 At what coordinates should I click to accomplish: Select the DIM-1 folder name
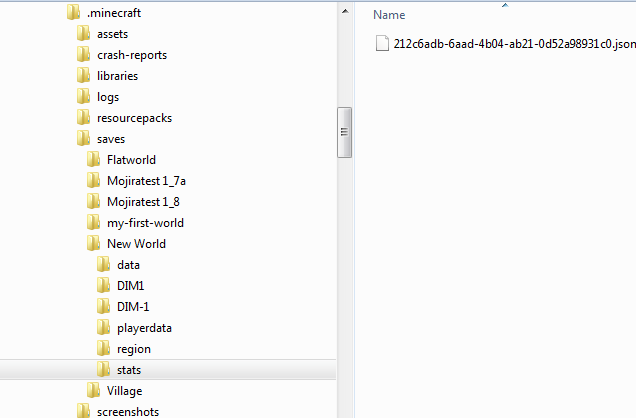pos(133,307)
